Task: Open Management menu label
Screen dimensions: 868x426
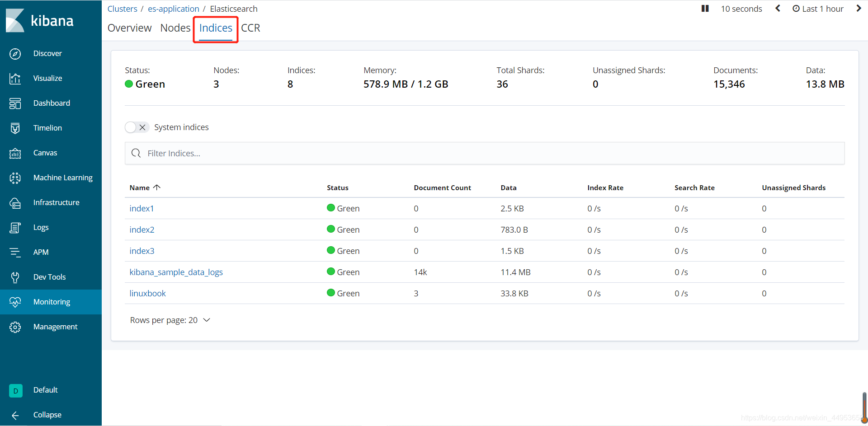Action: click(x=55, y=327)
